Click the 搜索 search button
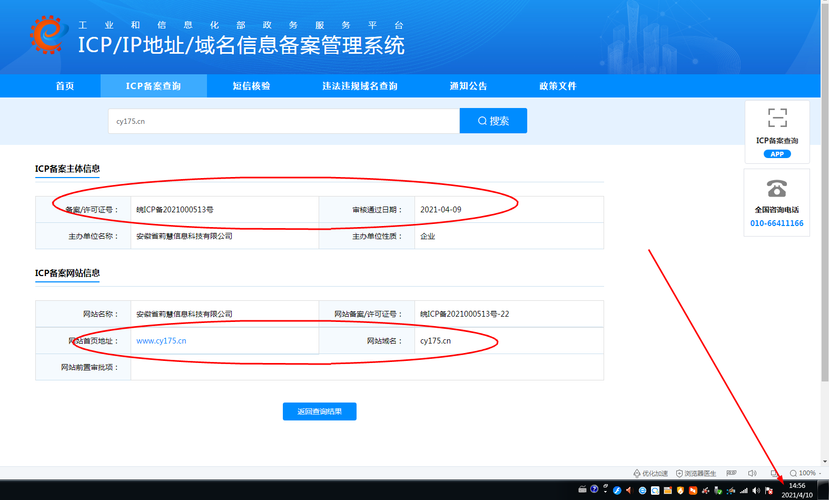 pos(493,121)
